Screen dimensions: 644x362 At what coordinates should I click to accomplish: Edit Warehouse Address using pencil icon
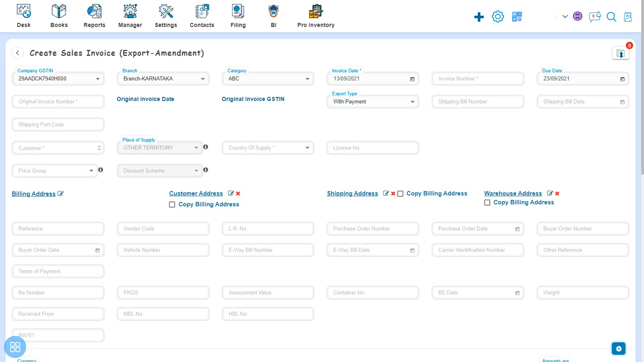pyautogui.click(x=550, y=193)
